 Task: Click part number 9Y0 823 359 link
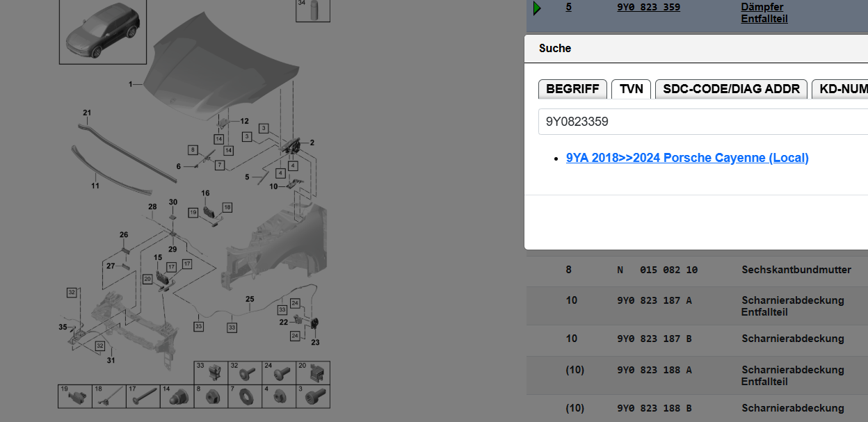coord(648,7)
